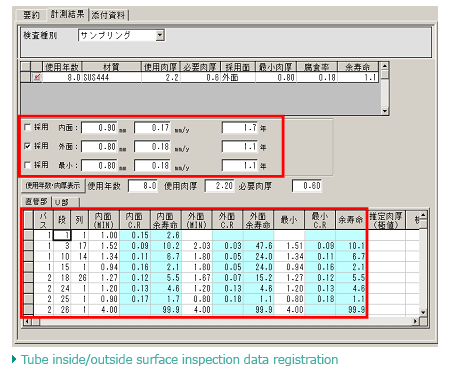
Task: Select the 直管部 tab
Action: pyautogui.click(x=36, y=202)
